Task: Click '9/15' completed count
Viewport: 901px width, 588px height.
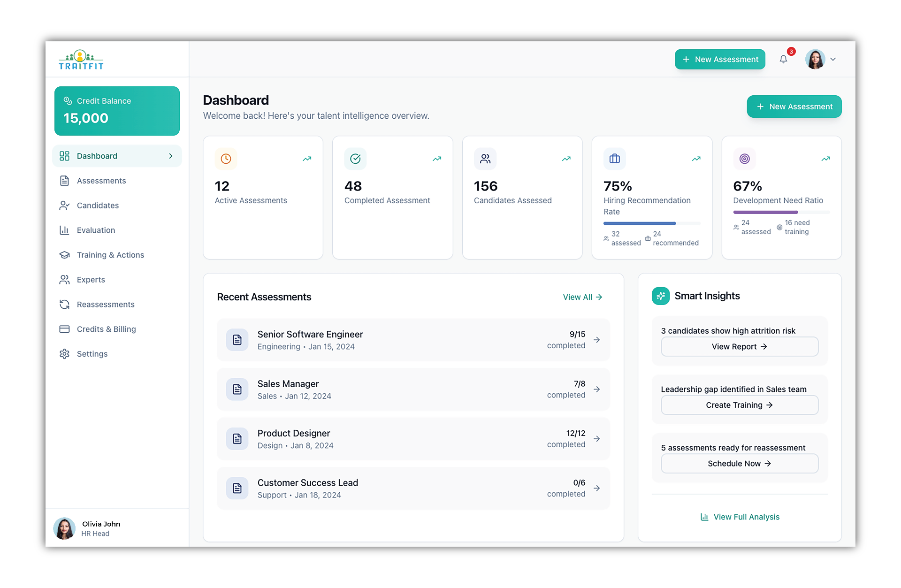Action: click(577, 334)
